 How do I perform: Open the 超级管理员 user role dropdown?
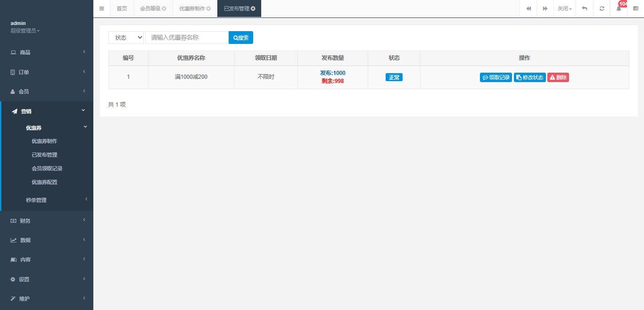click(x=25, y=31)
